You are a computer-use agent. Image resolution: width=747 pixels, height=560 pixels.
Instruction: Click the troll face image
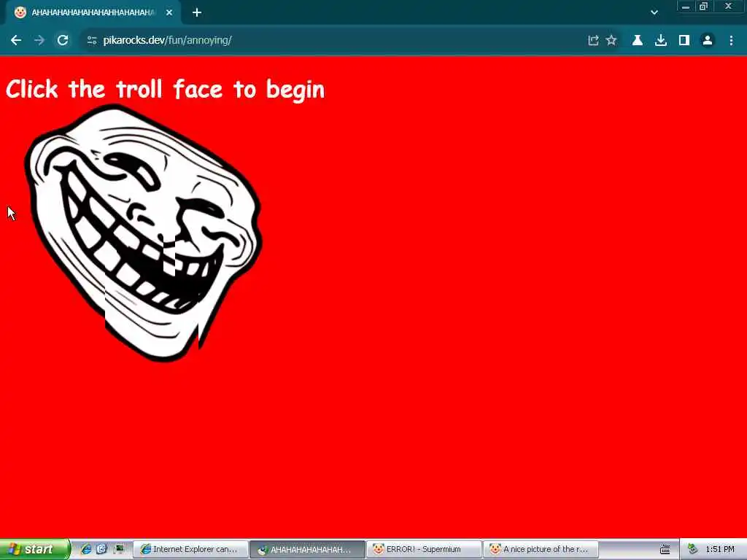(143, 233)
